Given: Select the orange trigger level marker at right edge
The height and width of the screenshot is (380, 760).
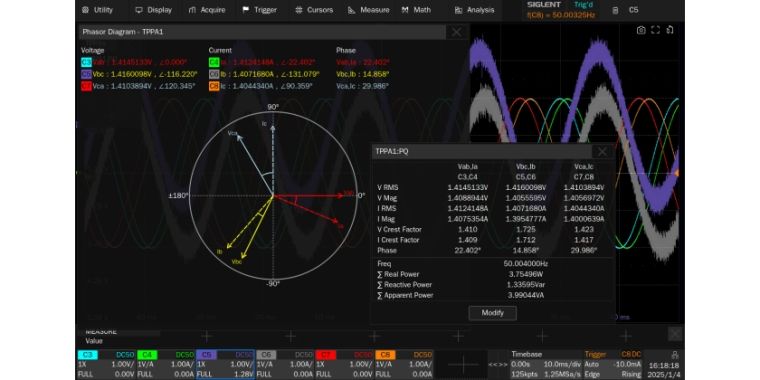Looking at the screenshot, I should tap(677, 173).
